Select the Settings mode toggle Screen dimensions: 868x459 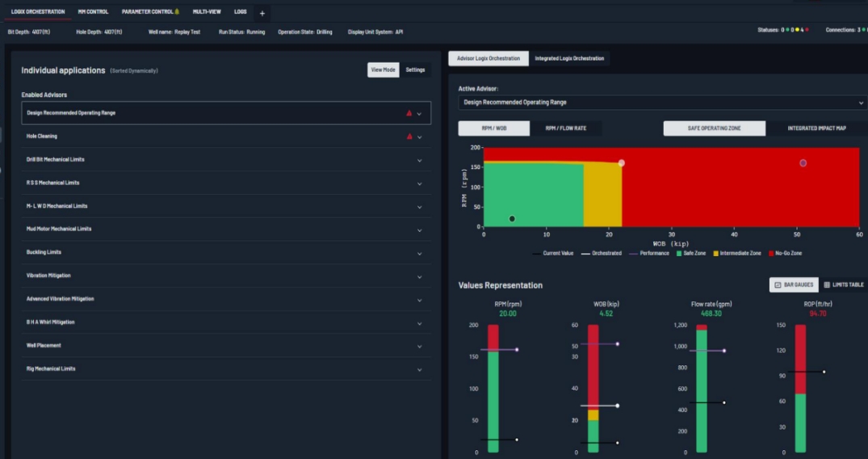(415, 70)
